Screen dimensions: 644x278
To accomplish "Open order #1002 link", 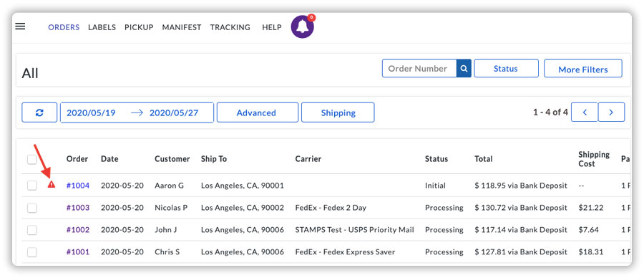I will click(78, 230).
